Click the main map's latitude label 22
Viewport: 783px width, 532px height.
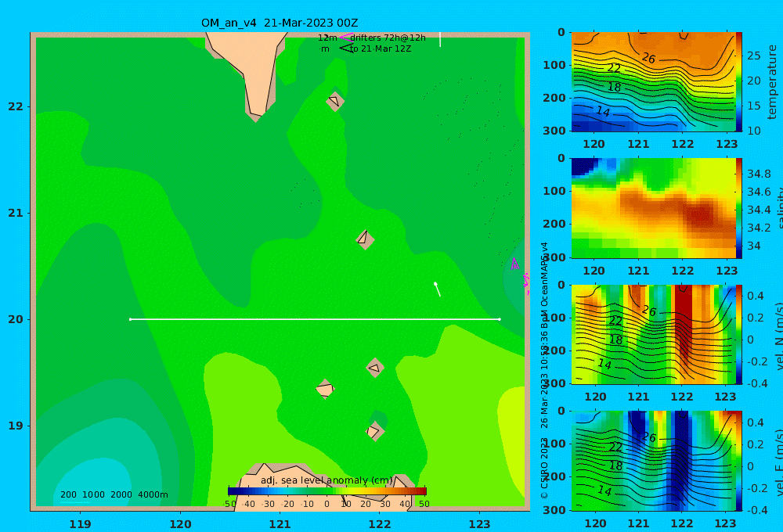pyautogui.click(x=16, y=106)
